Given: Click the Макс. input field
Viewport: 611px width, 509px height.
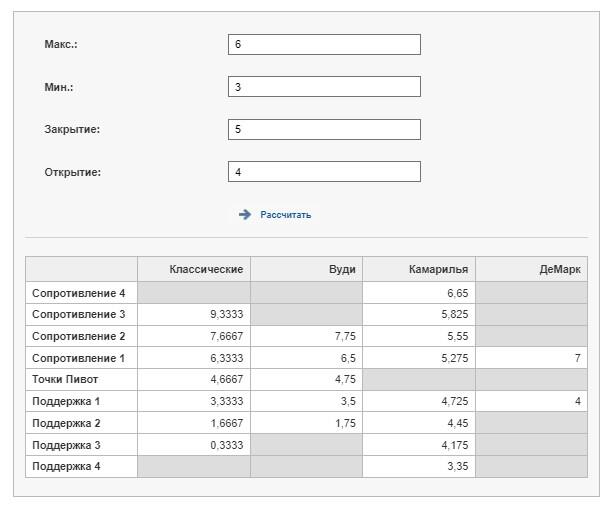Looking at the screenshot, I should pyautogui.click(x=324, y=44).
